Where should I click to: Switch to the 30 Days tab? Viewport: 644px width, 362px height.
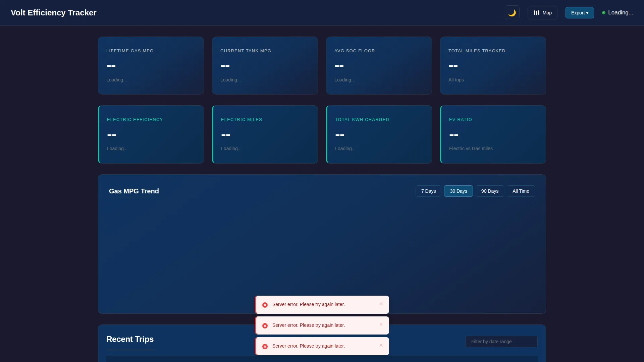coord(458,191)
